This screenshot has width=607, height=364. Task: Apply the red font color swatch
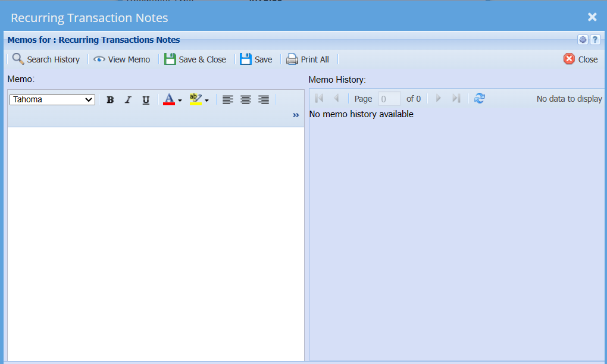tap(169, 100)
